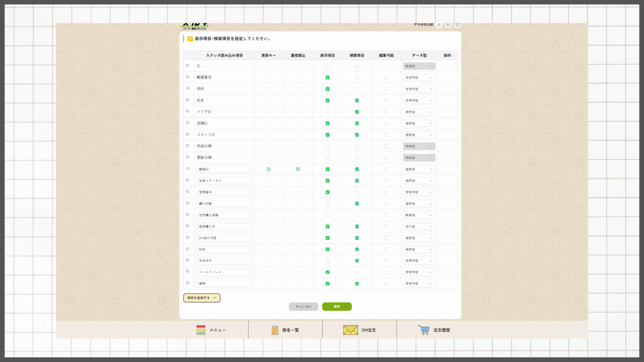Image resolution: width=644 pixels, height=362 pixels.
Task: Click the user profile icon in header
Action: tap(439, 25)
